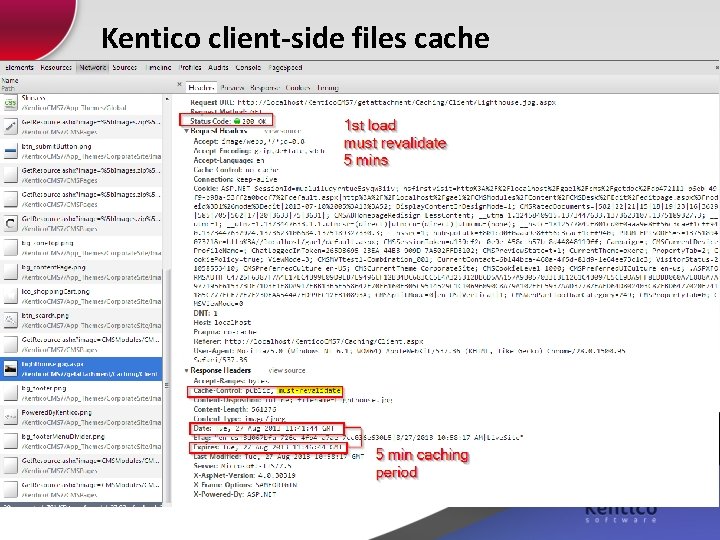Collapse the Response Headers section triangle
The height and width of the screenshot is (540, 720).
click(186, 371)
